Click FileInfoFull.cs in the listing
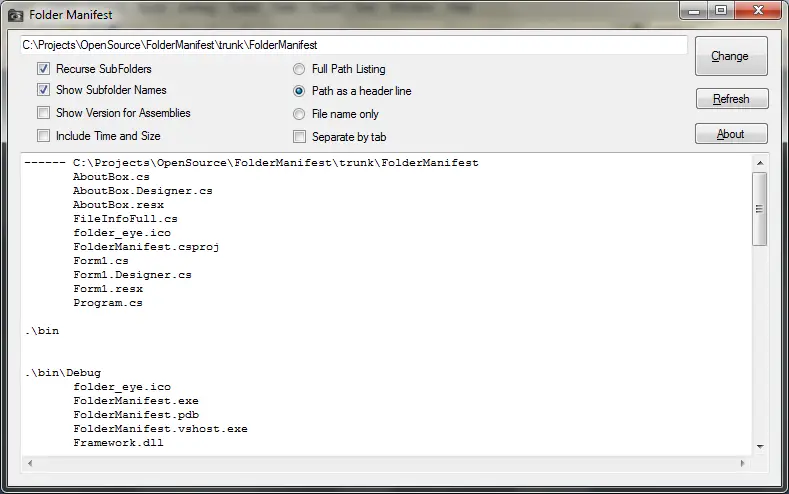 pyautogui.click(x=125, y=219)
